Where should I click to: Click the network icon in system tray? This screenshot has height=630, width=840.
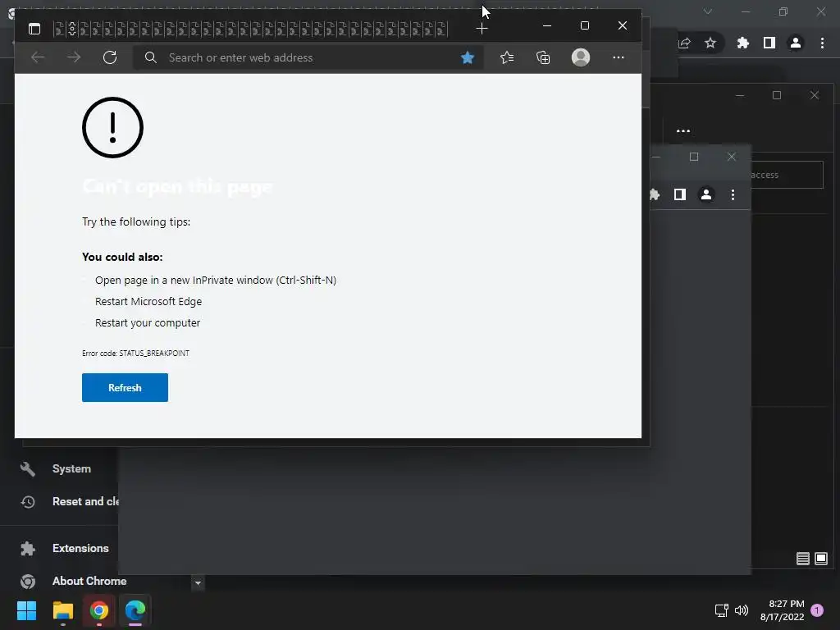(x=721, y=610)
